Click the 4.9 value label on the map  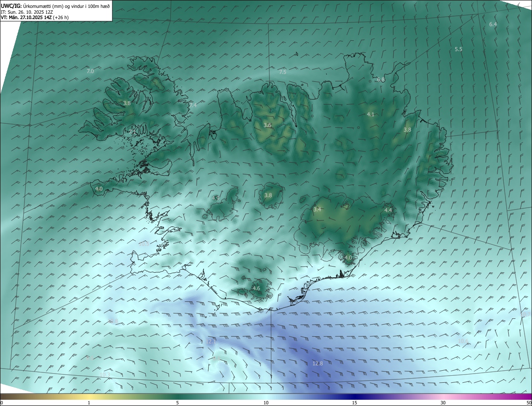pos(215,198)
